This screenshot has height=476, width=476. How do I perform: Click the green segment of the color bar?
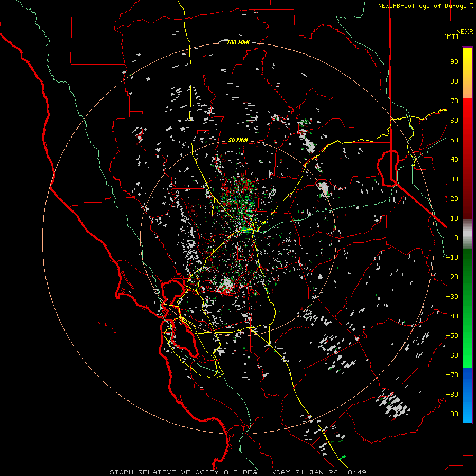[x=467, y=309]
